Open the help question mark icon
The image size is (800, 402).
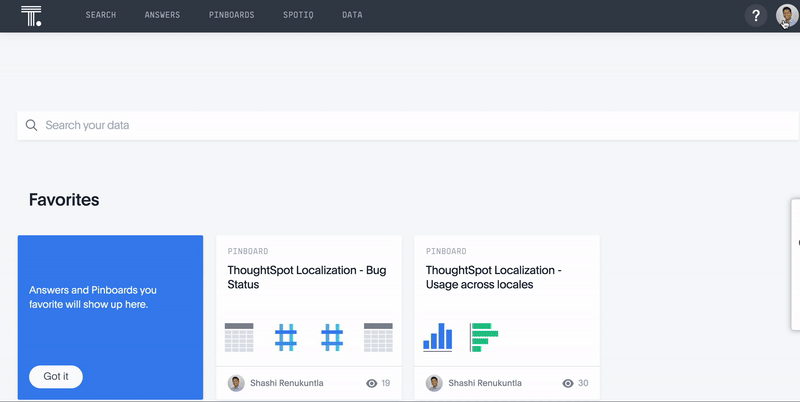tap(756, 15)
